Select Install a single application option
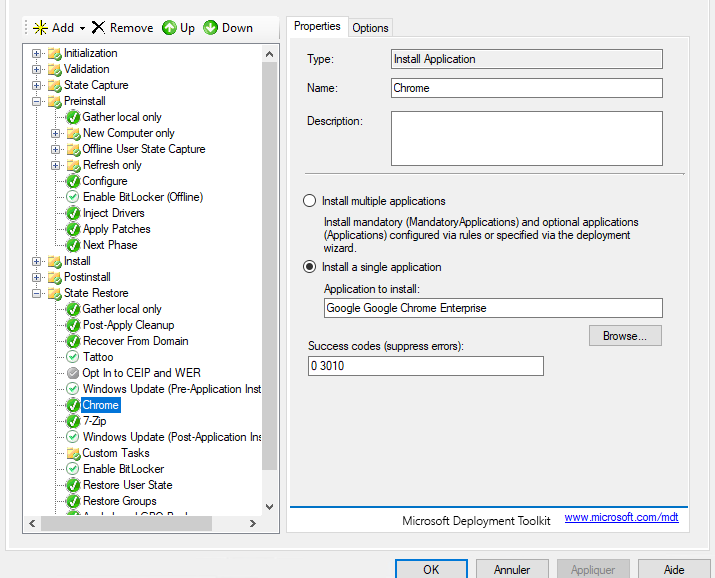Viewport: 715px width, 578px height. (x=309, y=267)
